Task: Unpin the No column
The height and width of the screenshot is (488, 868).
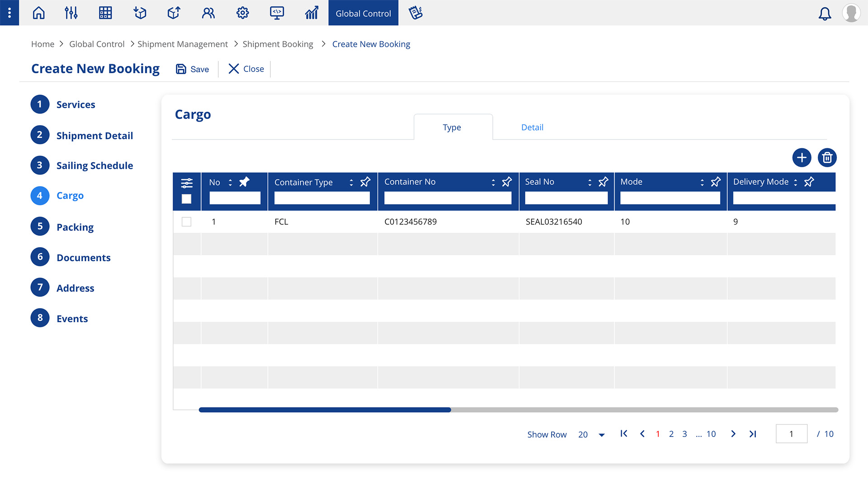Action: click(x=244, y=182)
